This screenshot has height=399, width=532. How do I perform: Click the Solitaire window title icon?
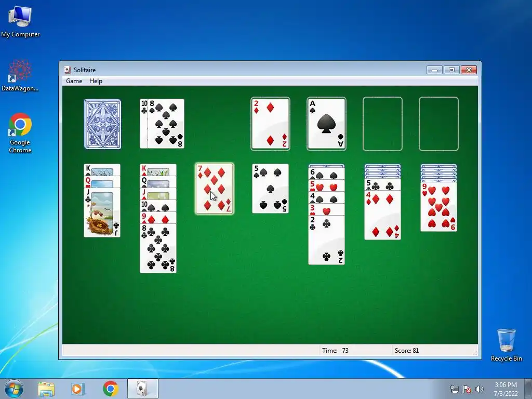click(67, 70)
